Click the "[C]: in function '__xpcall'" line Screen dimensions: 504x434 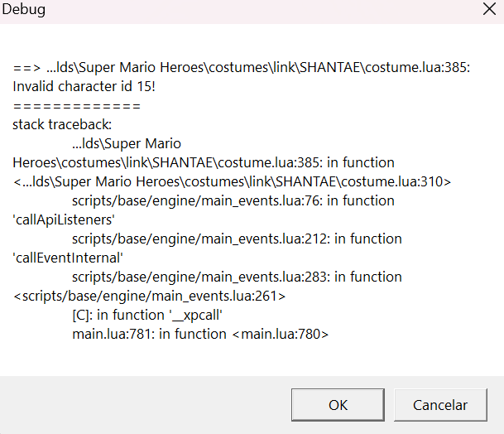[x=147, y=315]
